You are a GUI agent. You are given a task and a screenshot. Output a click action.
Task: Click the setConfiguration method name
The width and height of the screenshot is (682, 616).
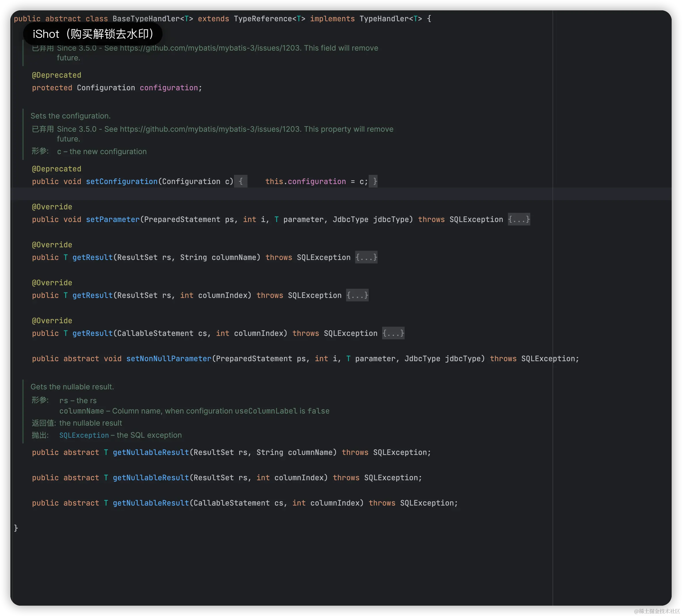pos(121,181)
